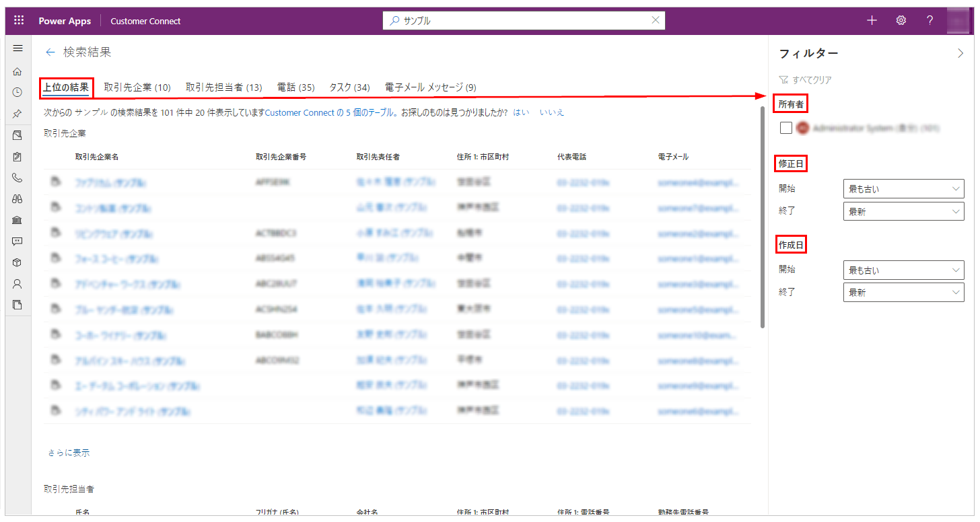This screenshot has height=522, width=980.
Task: Click the funnel icon next to すべてクリア
Action: [x=783, y=80]
